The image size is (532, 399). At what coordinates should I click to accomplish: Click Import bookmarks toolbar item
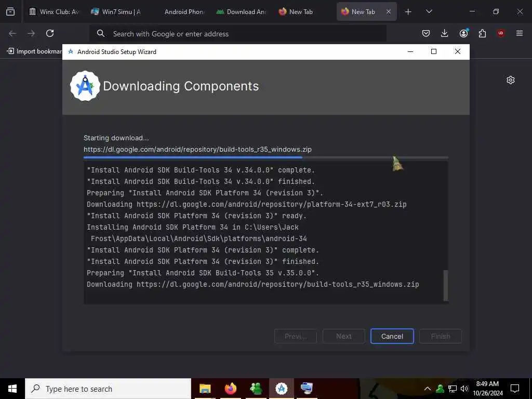(34, 51)
